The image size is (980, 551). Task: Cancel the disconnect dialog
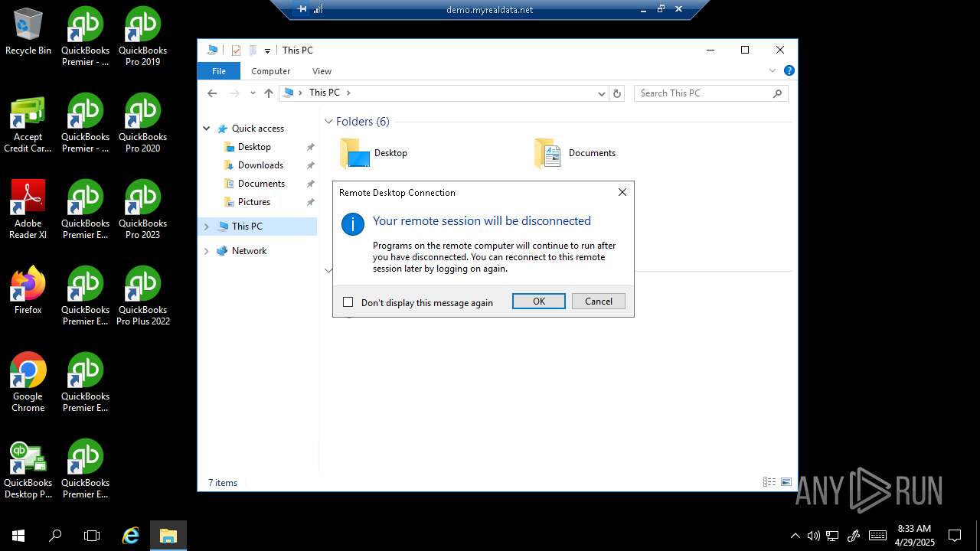[599, 302]
